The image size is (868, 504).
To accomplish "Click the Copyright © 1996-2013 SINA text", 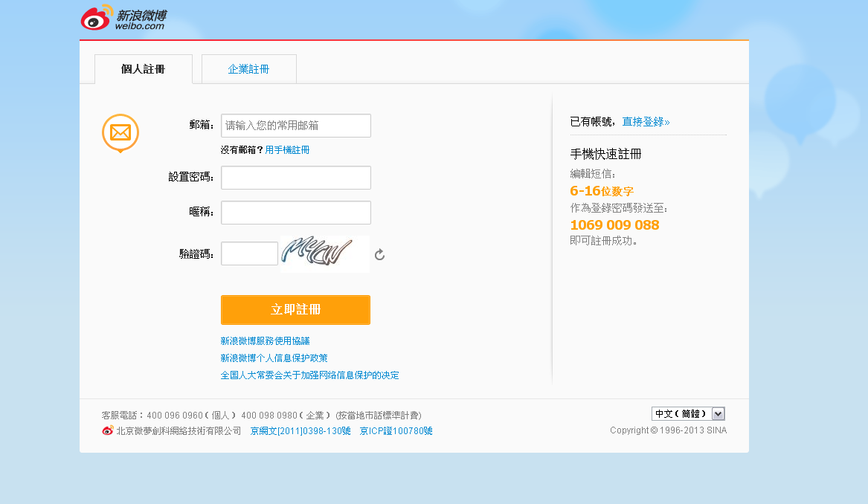I will point(668,430).
